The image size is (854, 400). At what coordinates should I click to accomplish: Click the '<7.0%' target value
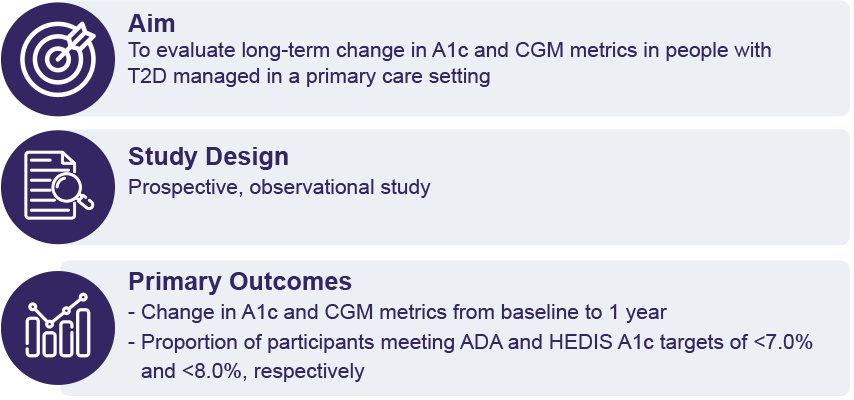(x=784, y=342)
